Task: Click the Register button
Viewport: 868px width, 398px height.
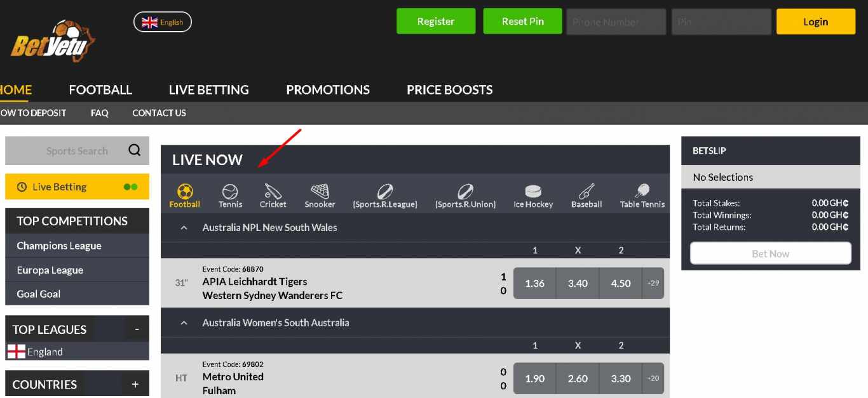Action: 436,21
